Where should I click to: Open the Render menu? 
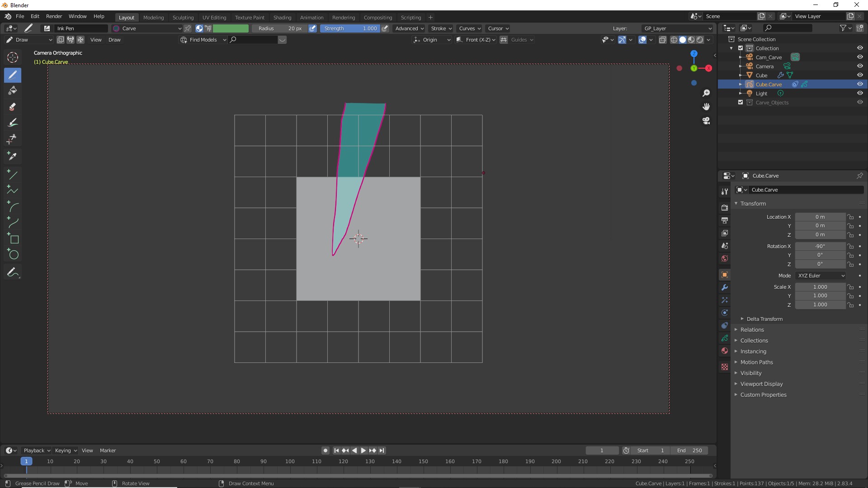pyautogui.click(x=54, y=16)
